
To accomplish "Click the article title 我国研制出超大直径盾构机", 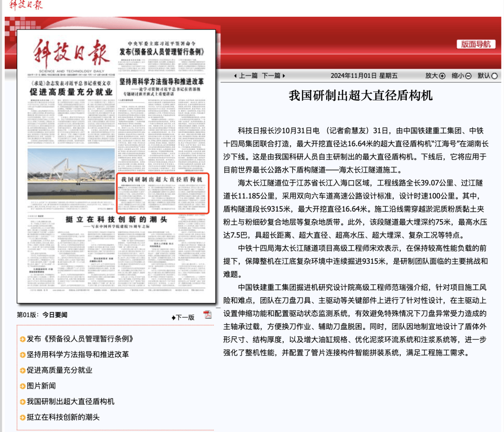I will [x=361, y=96].
